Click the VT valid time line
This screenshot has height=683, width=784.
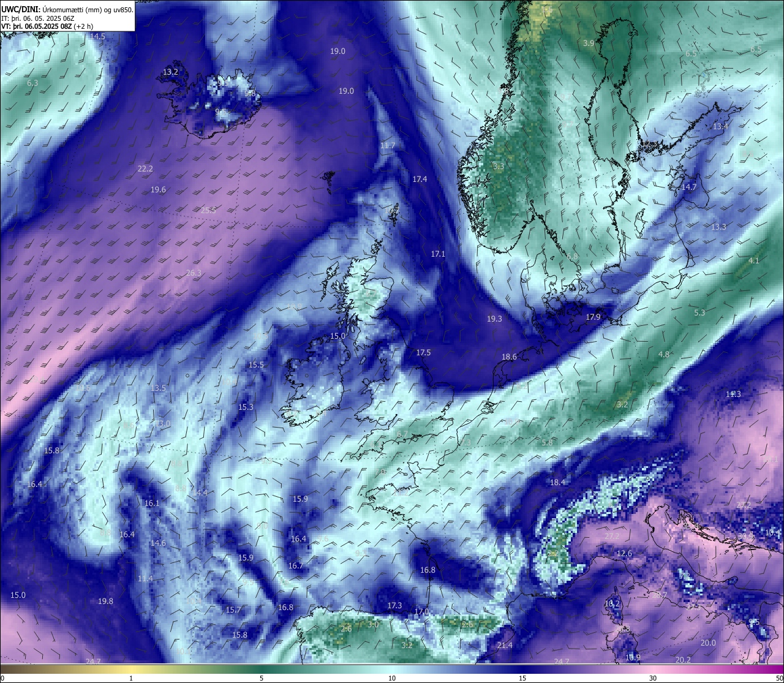click(47, 26)
